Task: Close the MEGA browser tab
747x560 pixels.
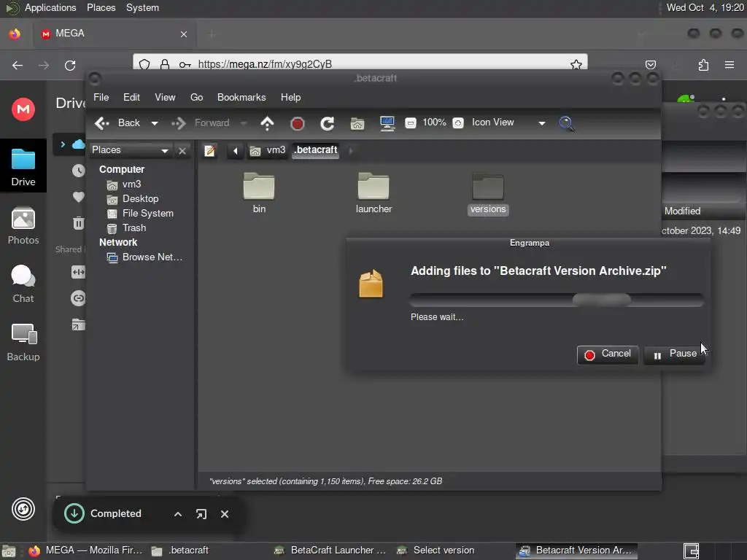Action: [x=183, y=34]
